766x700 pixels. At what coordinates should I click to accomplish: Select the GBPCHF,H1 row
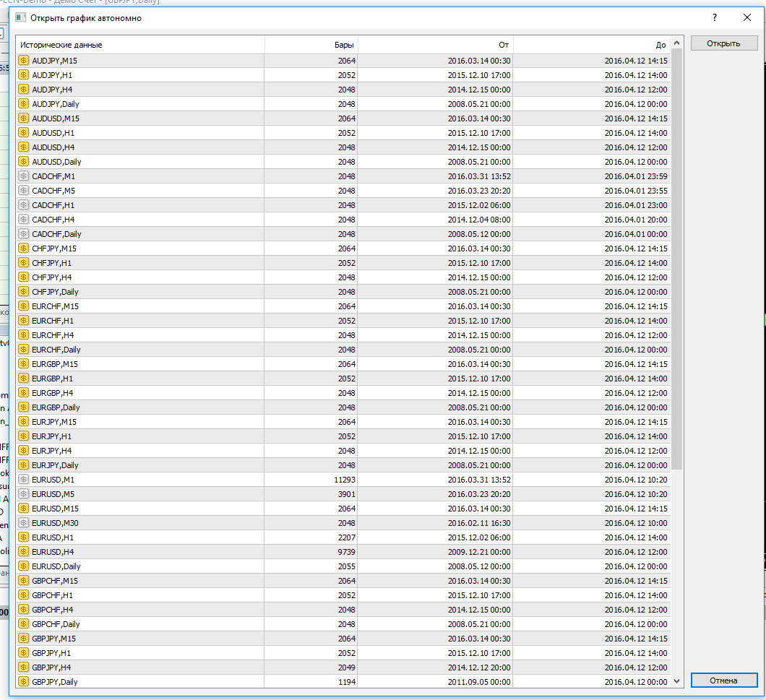(x=343, y=595)
